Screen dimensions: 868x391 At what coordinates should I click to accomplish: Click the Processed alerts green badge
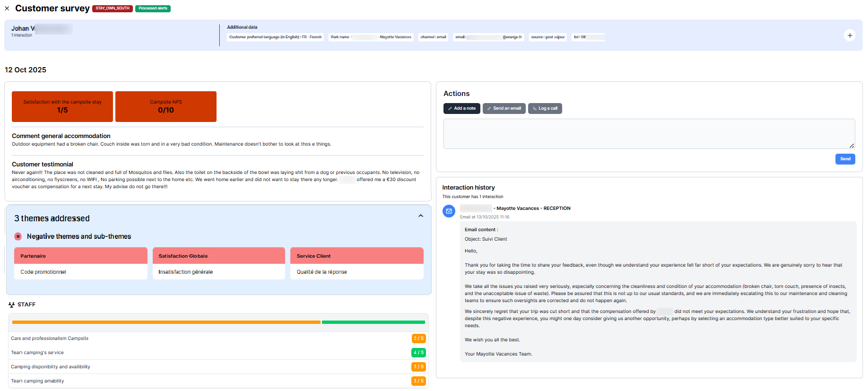pyautogui.click(x=153, y=9)
